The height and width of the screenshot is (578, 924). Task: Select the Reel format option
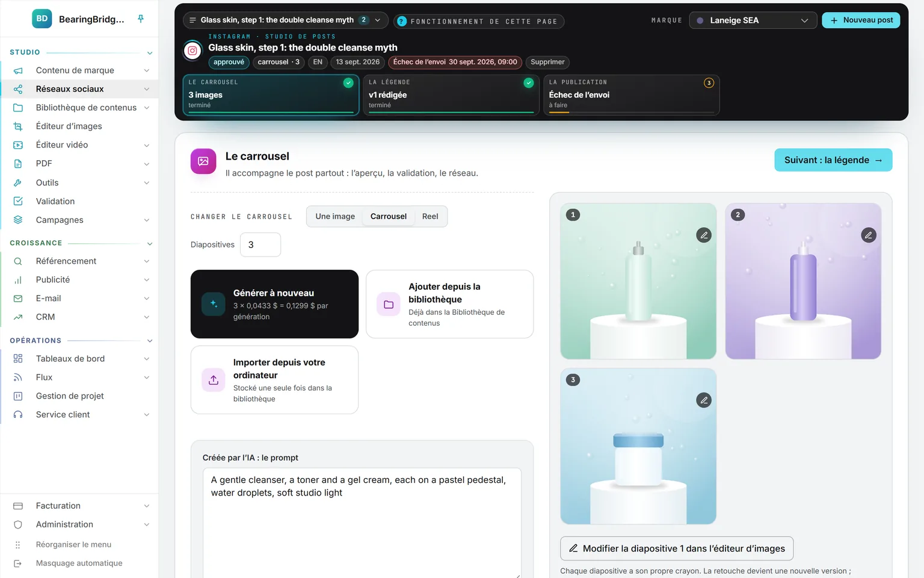pos(430,216)
